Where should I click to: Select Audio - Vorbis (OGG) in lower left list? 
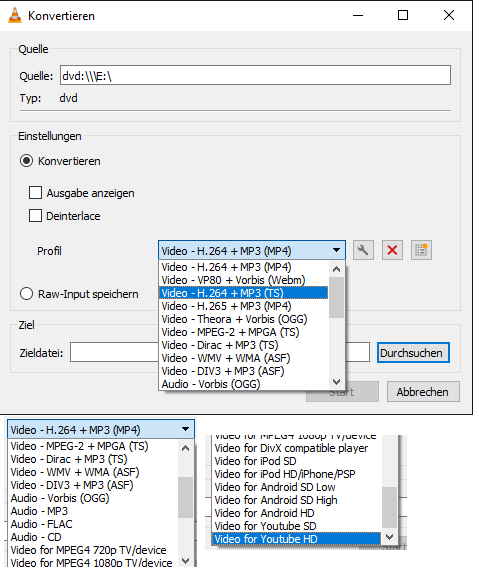(x=93, y=498)
